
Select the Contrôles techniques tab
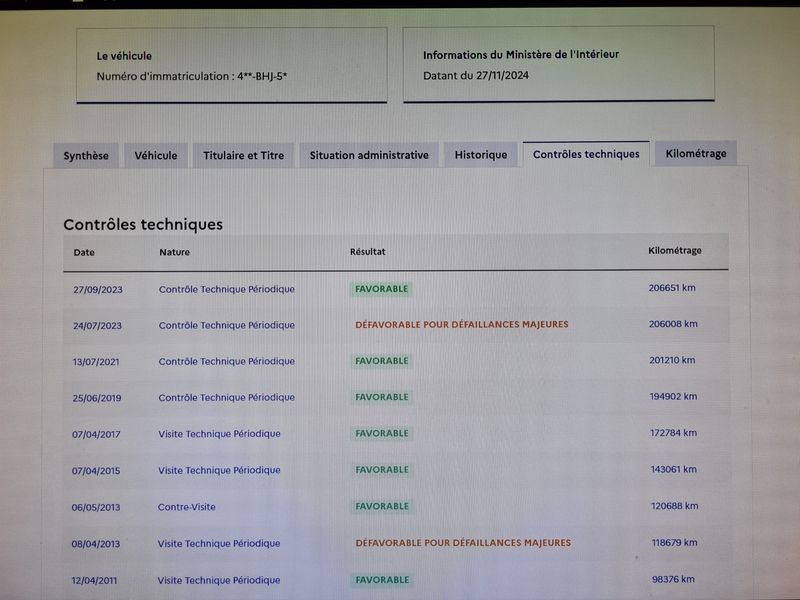point(586,154)
